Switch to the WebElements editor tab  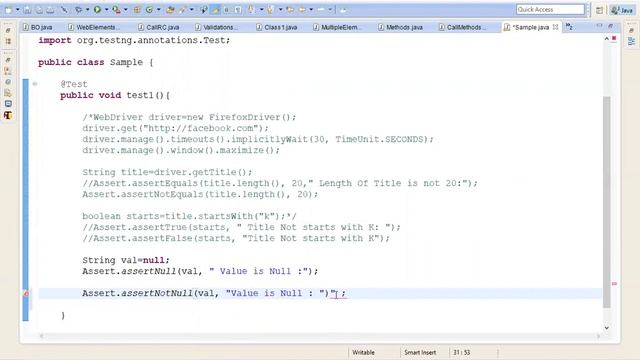[94, 27]
